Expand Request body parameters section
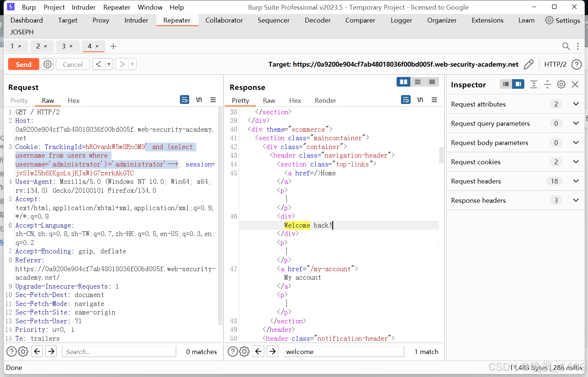This screenshot has width=588, height=377. 576,142
